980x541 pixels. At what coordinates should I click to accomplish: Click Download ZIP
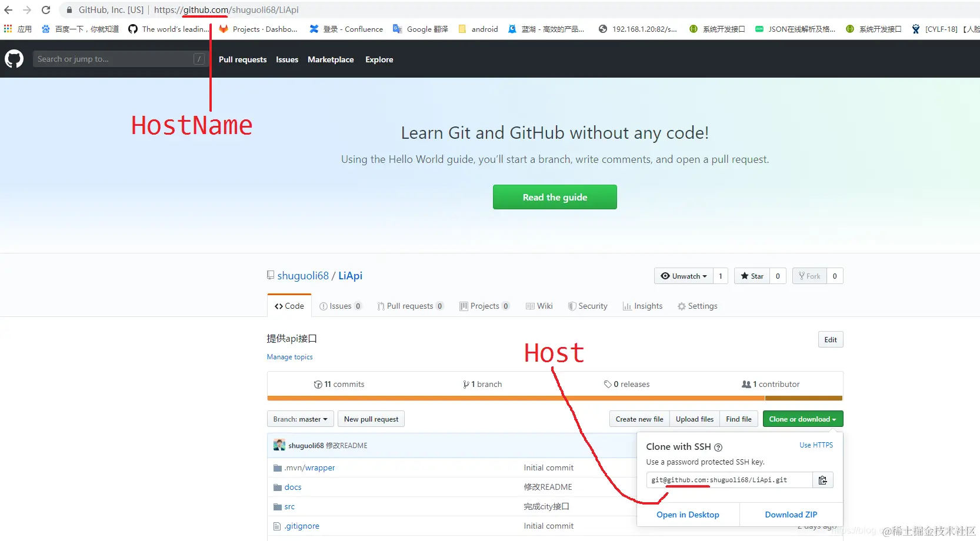[x=791, y=515]
